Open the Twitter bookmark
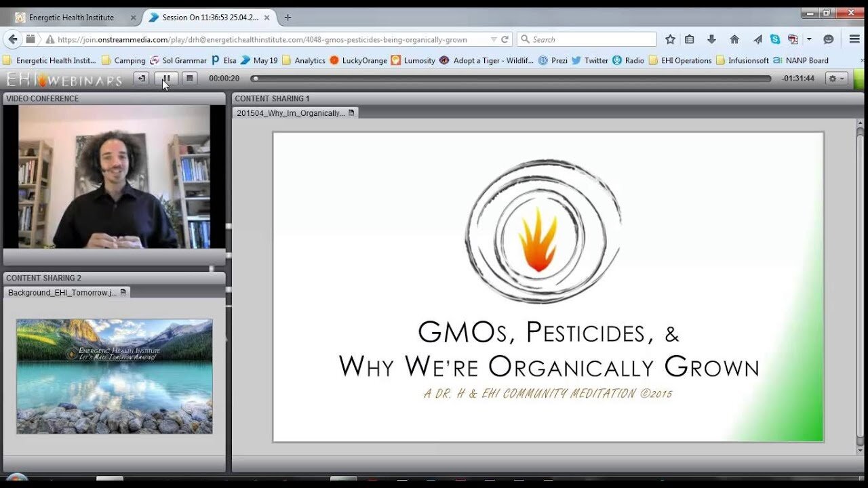Viewport: 868px width, 488px height. click(x=590, y=60)
